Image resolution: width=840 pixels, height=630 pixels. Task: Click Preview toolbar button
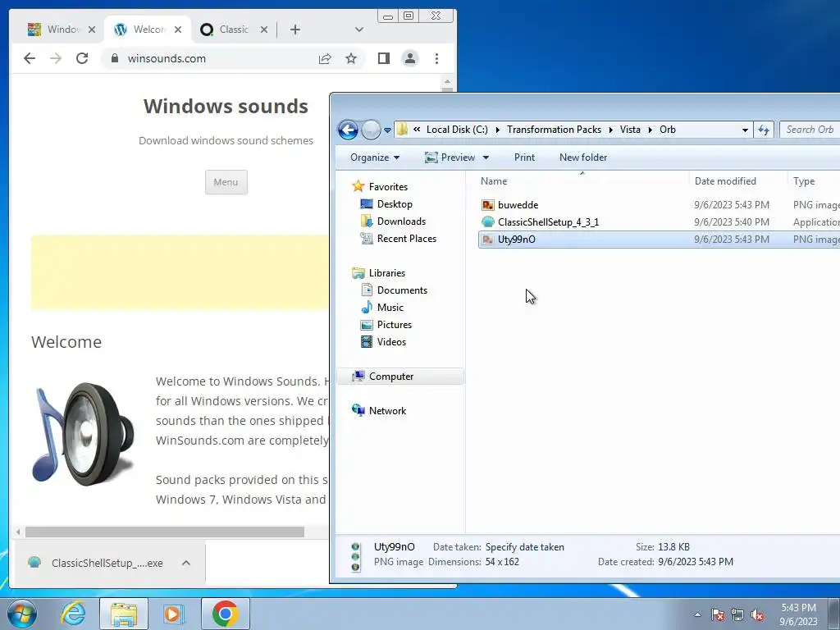point(450,157)
